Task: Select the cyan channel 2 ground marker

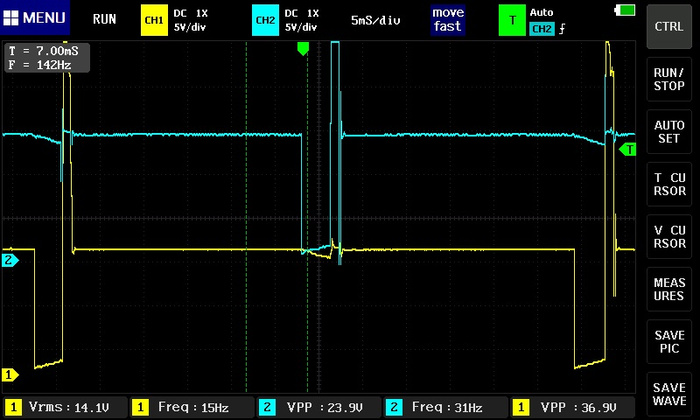Action: [9, 260]
